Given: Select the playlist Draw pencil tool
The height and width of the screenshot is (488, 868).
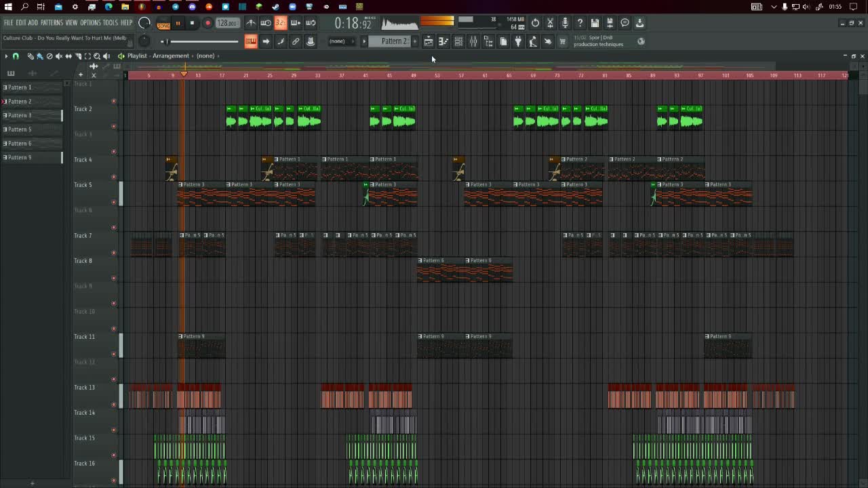Looking at the screenshot, I should click(31, 56).
